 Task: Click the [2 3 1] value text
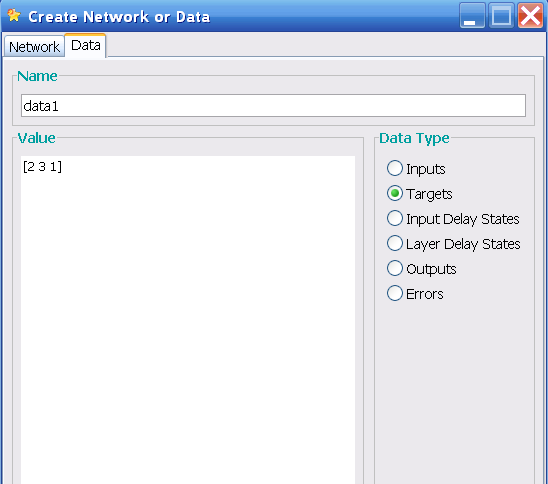[x=42, y=167]
